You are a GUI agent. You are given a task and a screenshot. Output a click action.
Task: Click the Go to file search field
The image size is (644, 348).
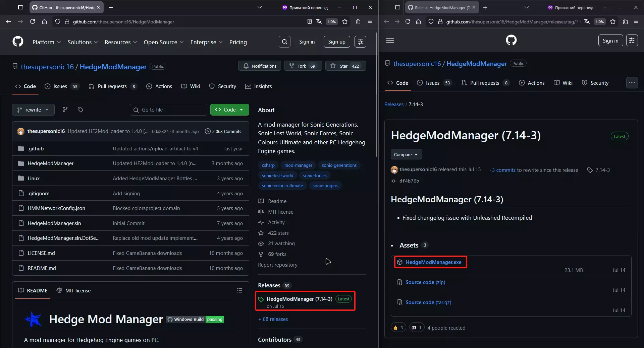(168, 110)
